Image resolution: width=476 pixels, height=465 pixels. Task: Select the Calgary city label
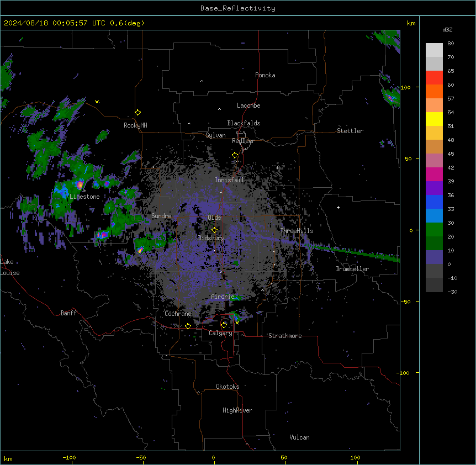click(220, 333)
